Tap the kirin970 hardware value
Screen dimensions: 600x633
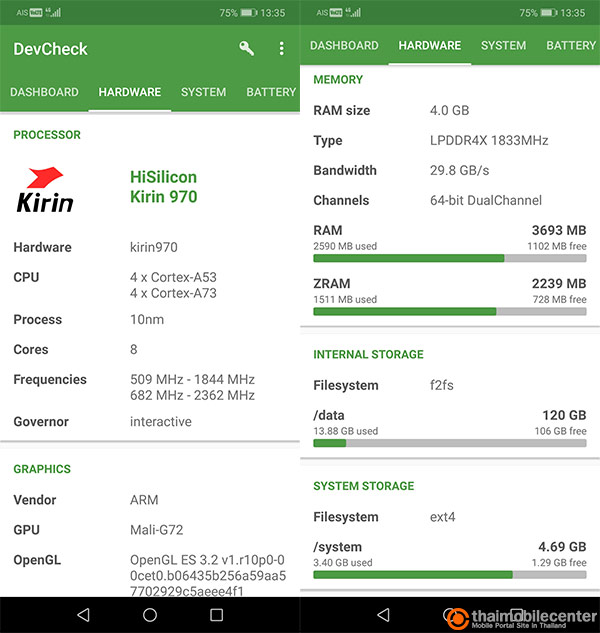[153, 247]
